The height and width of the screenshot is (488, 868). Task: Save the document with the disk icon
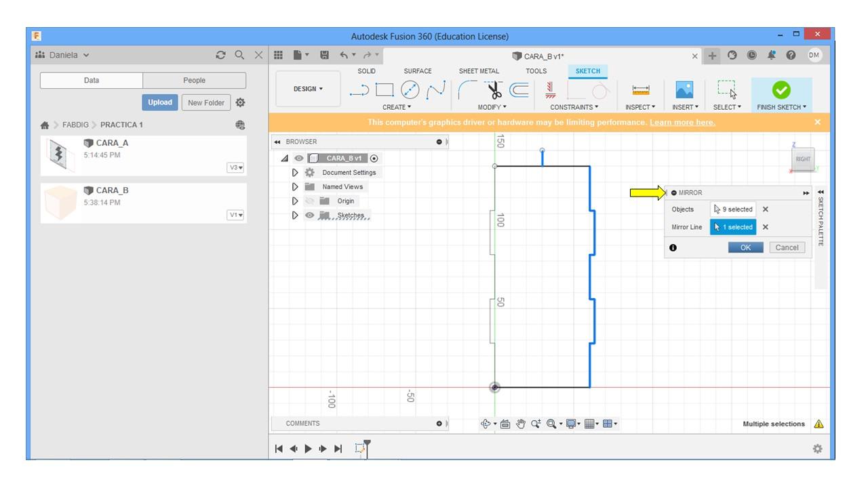point(324,56)
